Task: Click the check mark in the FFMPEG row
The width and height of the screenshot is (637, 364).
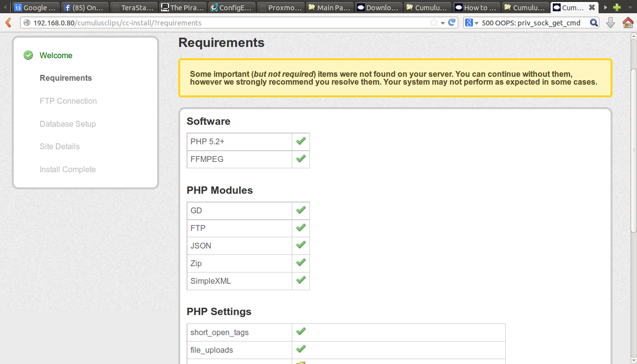Action: (301, 159)
